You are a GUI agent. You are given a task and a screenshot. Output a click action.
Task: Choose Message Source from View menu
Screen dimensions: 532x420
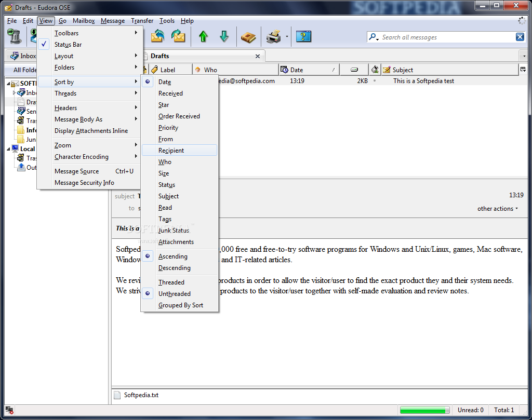coord(90,171)
